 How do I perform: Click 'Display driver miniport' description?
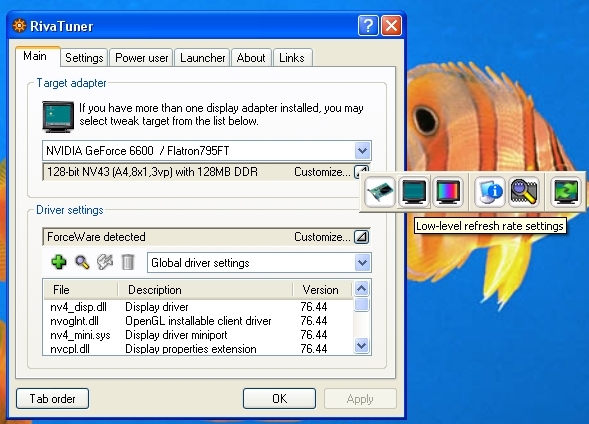[x=176, y=335]
